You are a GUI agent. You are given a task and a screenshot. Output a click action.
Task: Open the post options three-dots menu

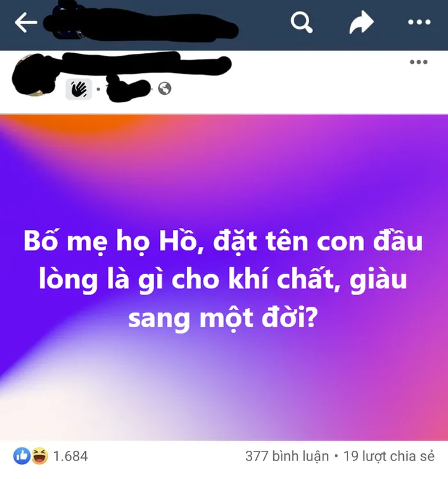(419, 62)
